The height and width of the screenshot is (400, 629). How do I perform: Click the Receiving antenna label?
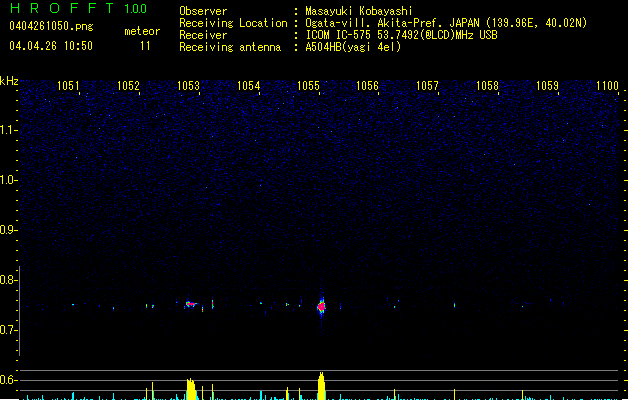(x=230, y=47)
